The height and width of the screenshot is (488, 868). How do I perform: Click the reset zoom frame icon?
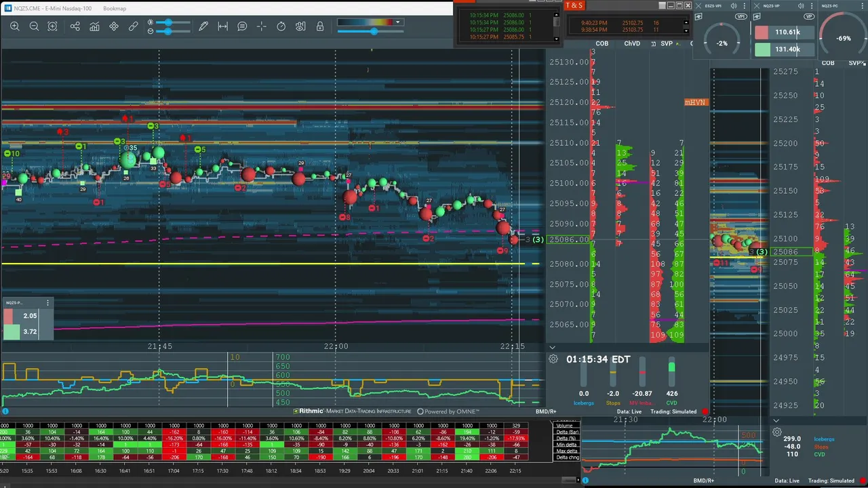53,26
